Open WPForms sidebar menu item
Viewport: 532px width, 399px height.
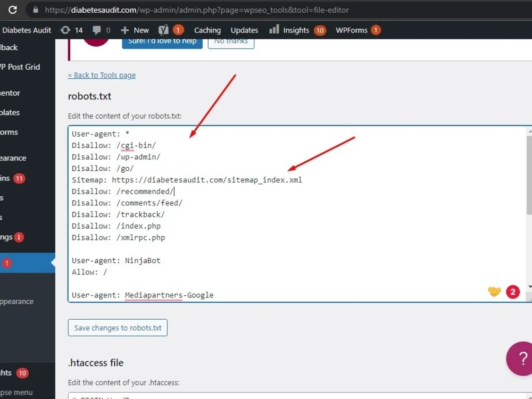pyautogui.click(x=9, y=132)
